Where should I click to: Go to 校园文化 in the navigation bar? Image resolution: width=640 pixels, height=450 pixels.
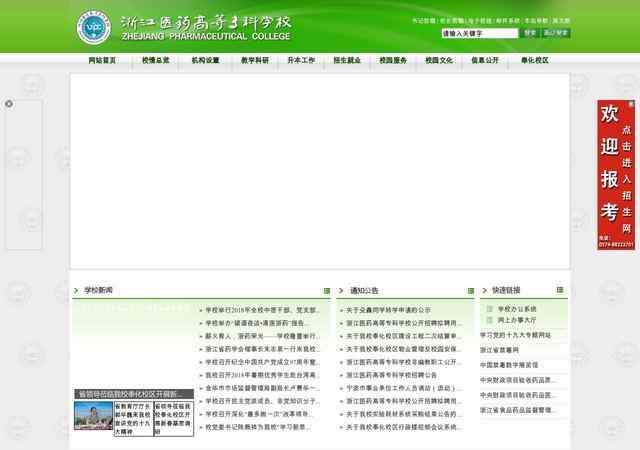[439, 60]
